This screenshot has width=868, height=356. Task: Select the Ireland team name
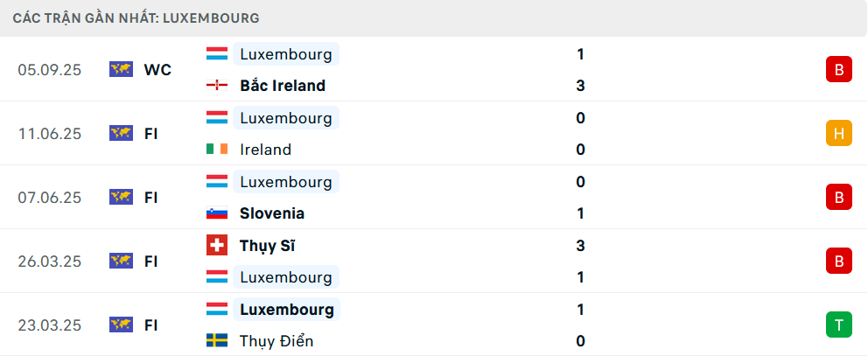265,150
